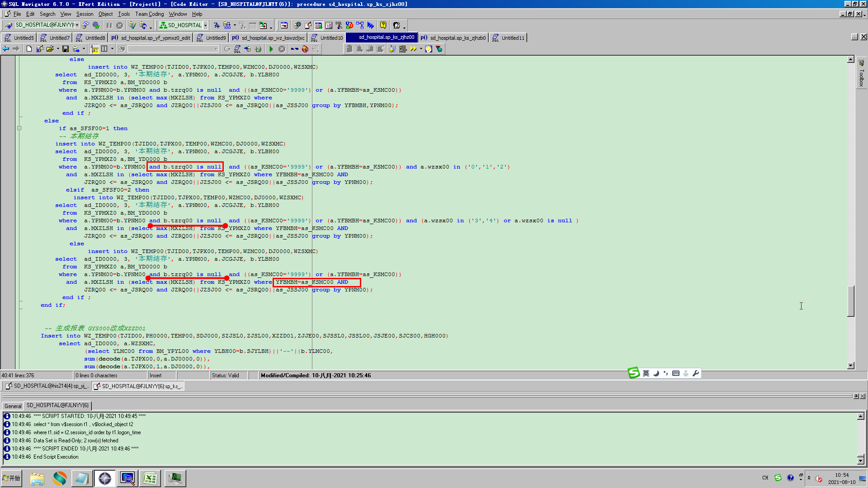Click the yellow question mark help icon

pyautogui.click(x=383, y=25)
